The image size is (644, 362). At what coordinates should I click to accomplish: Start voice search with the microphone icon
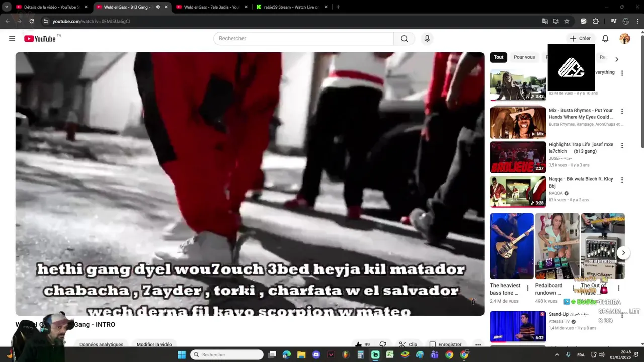[427, 39]
